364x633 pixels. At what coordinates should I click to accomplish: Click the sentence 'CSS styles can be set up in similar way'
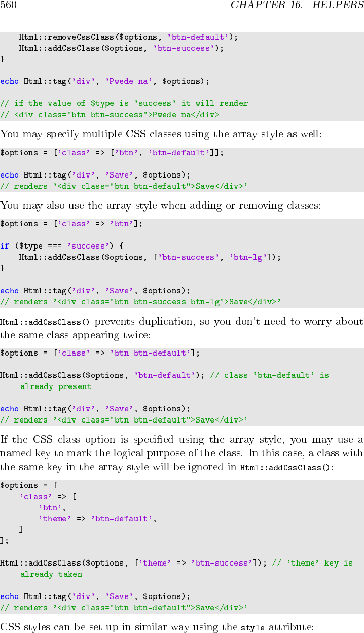tap(157, 628)
